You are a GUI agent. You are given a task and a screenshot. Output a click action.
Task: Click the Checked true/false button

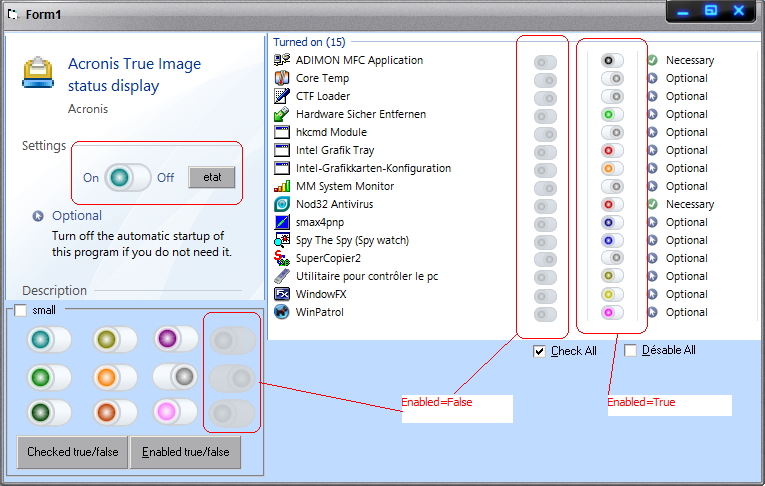point(72,452)
